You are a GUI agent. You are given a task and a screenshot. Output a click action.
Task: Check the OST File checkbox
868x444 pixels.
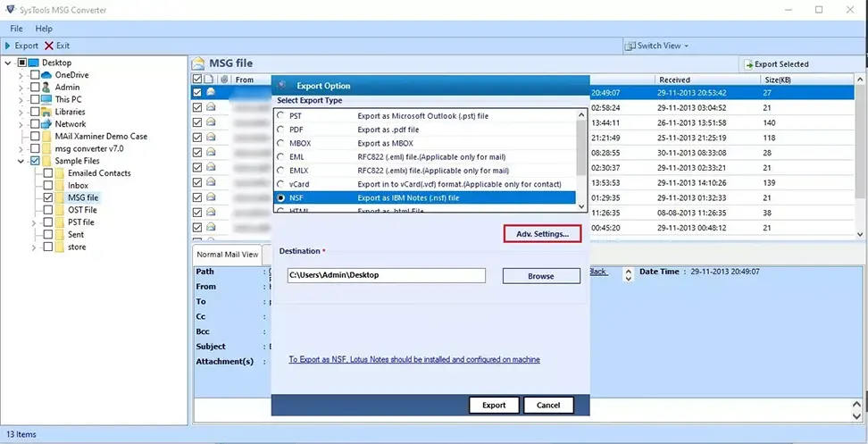[48, 210]
